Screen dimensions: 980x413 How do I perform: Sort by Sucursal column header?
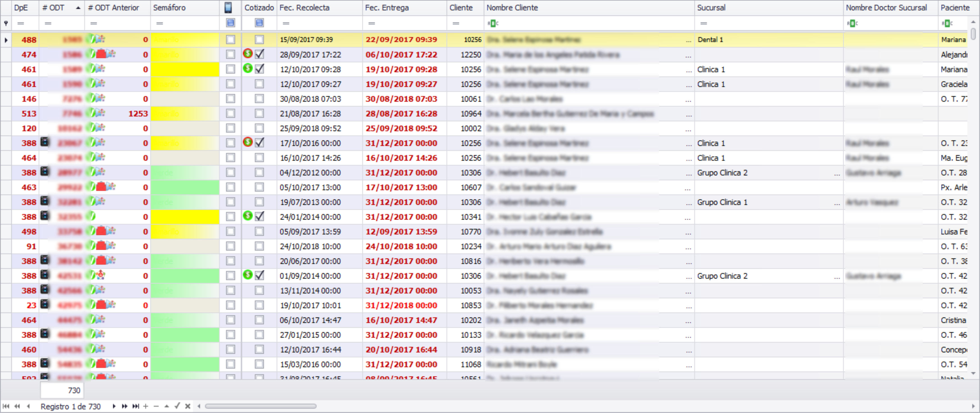(x=769, y=8)
